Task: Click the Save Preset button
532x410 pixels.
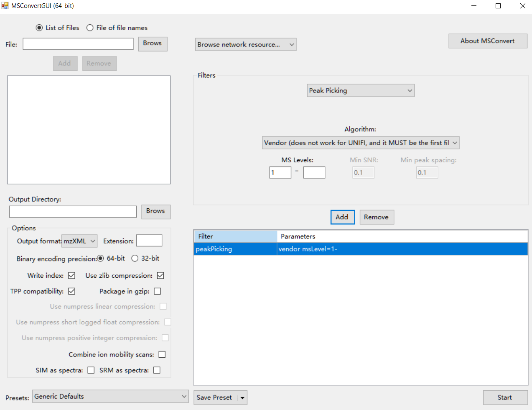Action: click(x=215, y=397)
